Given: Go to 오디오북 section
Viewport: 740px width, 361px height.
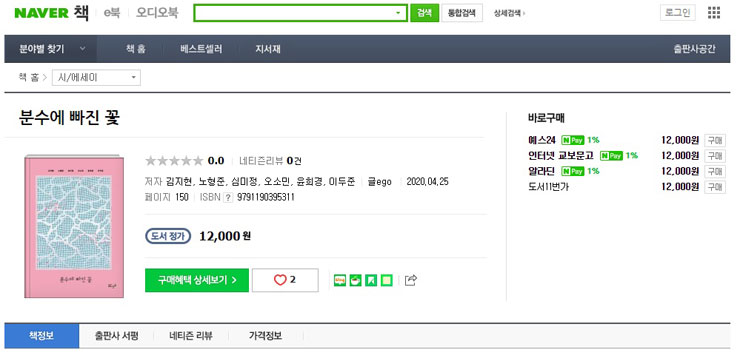Looking at the screenshot, I should click(x=157, y=13).
